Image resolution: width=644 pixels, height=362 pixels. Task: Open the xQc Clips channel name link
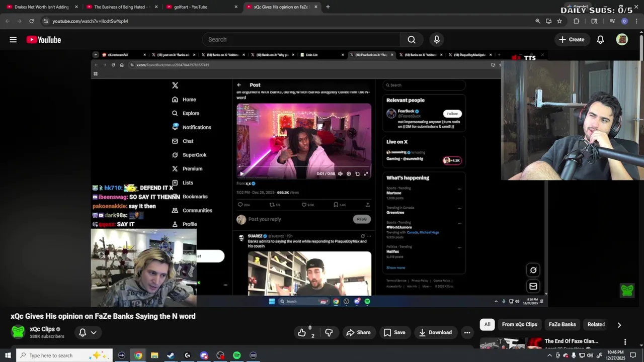[x=42, y=329]
